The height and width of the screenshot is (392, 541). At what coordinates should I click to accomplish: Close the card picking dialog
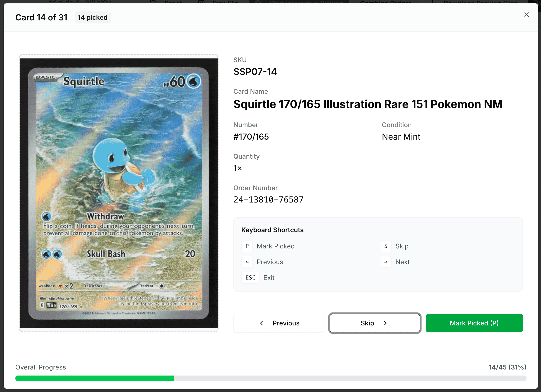coord(527,15)
